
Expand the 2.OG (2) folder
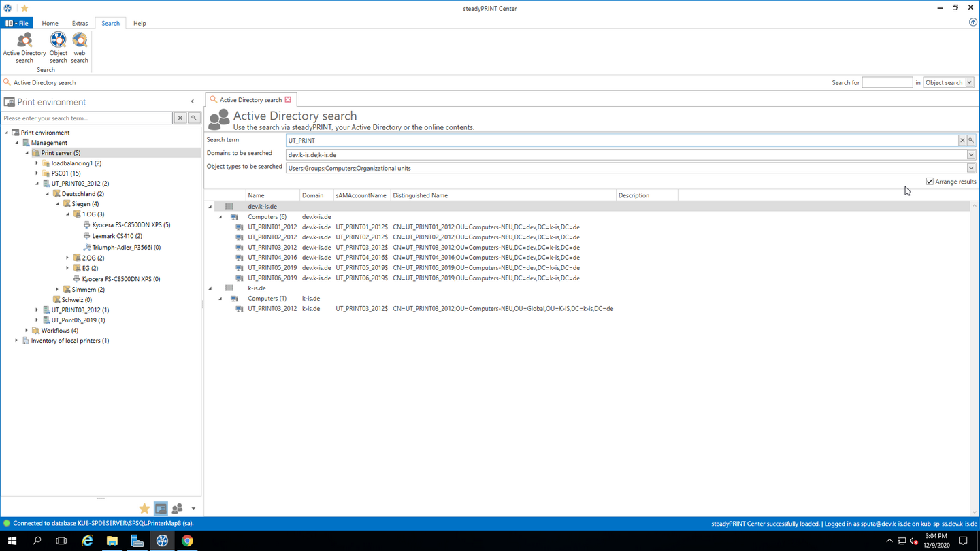(67, 258)
